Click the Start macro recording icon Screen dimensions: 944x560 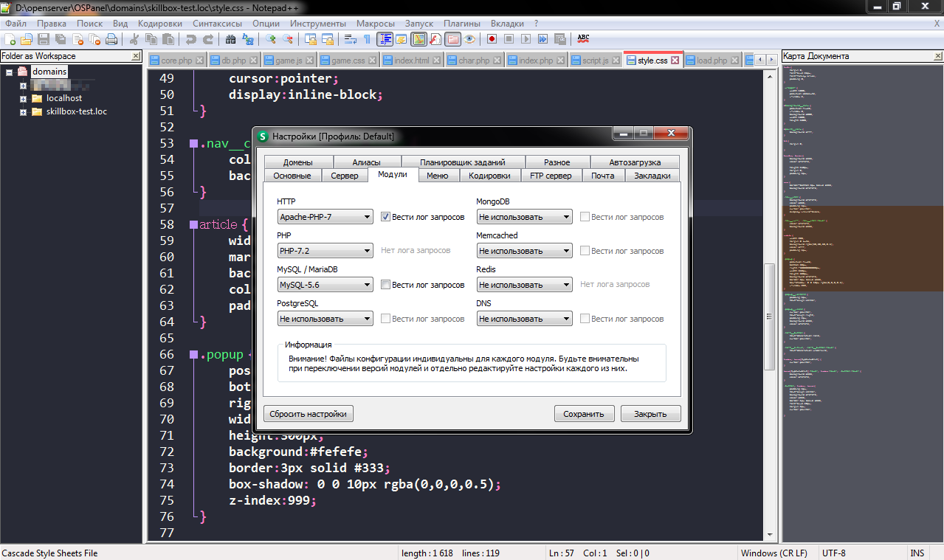point(492,39)
